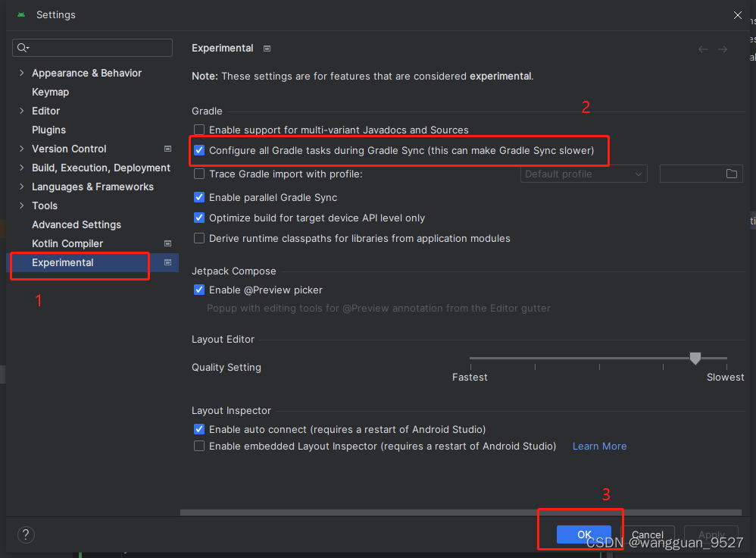Enable embedded Layout Inspector checkbox

pos(199,446)
